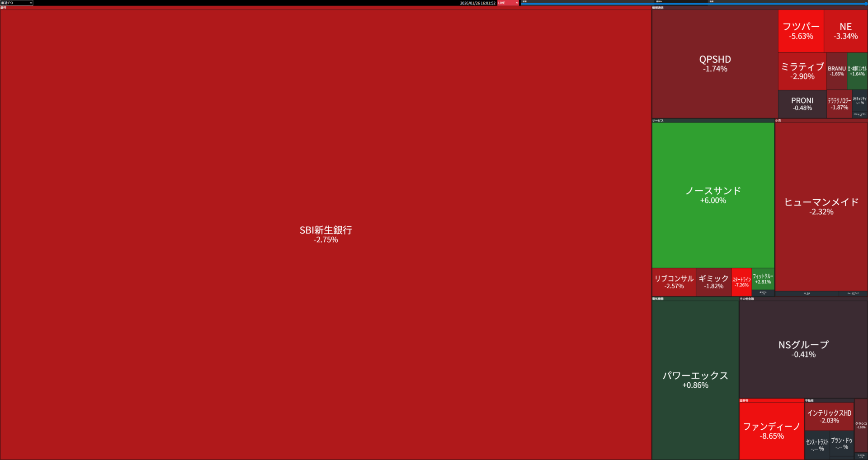Image resolution: width=868 pixels, height=460 pixels.
Task: Open the LIVE mode dropdown
Action: tap(508, 3)
